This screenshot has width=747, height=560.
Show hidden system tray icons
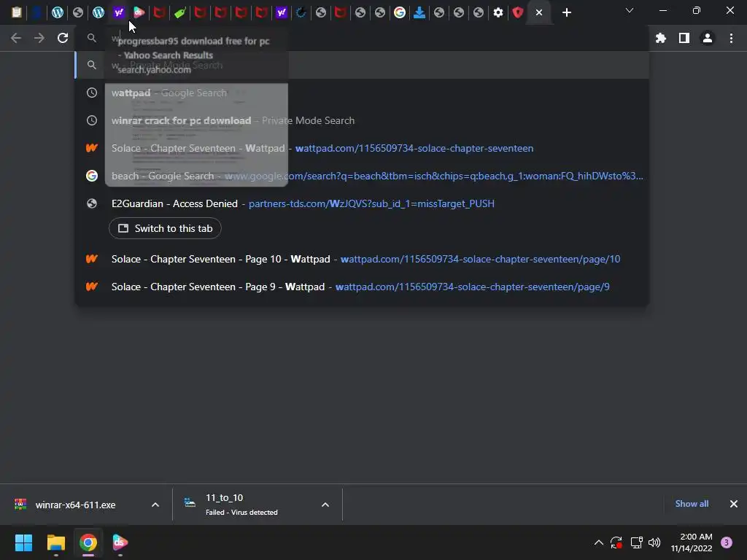[599, 542]
